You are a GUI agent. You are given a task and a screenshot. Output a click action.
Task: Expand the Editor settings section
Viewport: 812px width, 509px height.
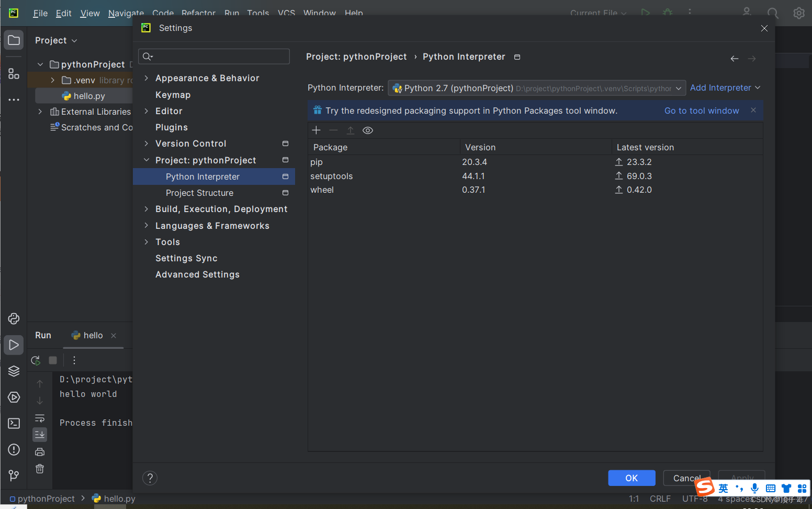(146, 111)
